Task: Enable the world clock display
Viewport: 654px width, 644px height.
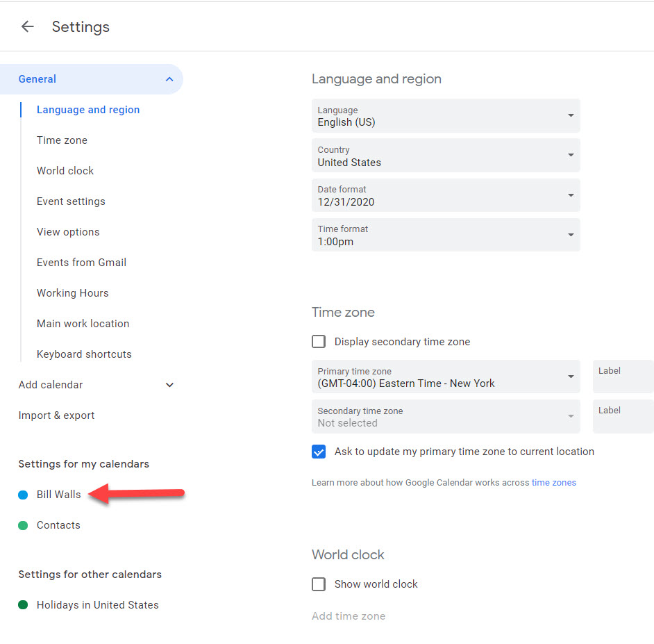Action: pyautogui.click(x=318, y=584)
